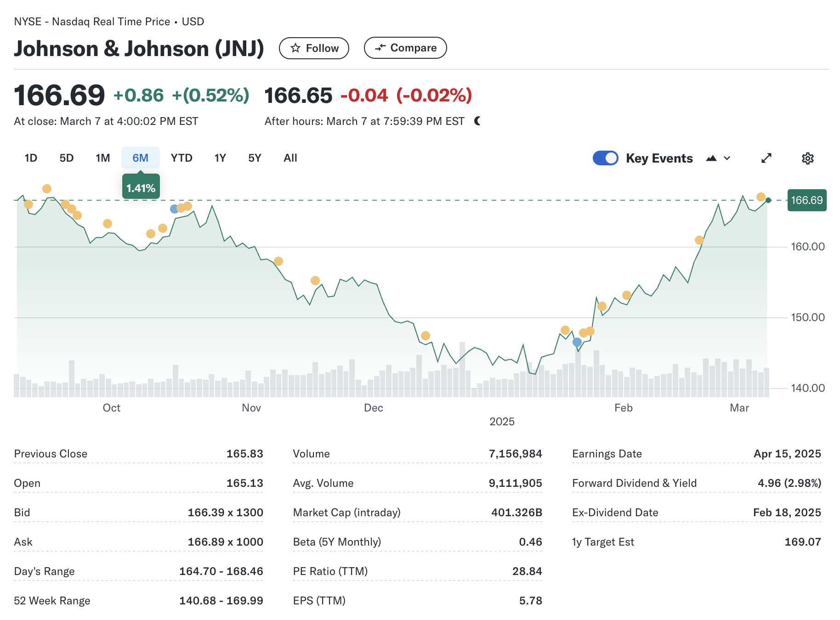Screen dimensions: 840x620
Task: Click the Beta (5Y Monthly) label
Action: 337,542
